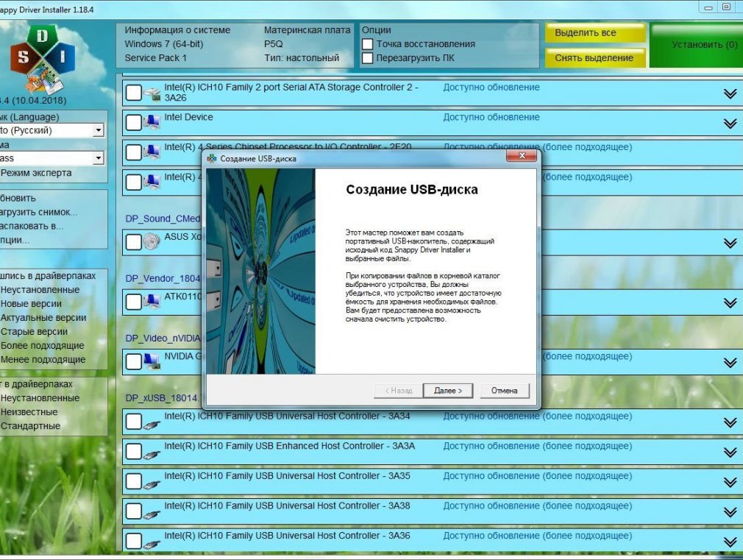Click the wizard icon in the USB dialog title bar
Screen dimensions: 743x560
coord(212,158)
